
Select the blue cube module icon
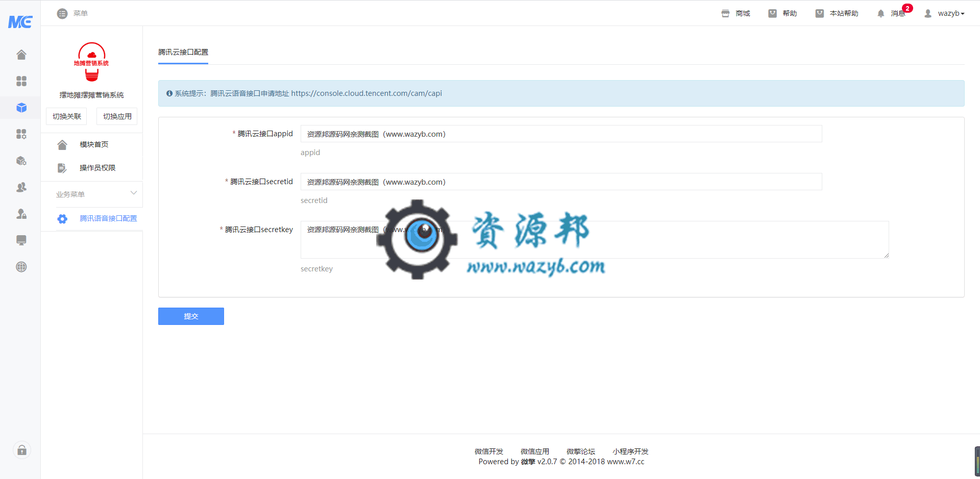(x=21, y=108)
